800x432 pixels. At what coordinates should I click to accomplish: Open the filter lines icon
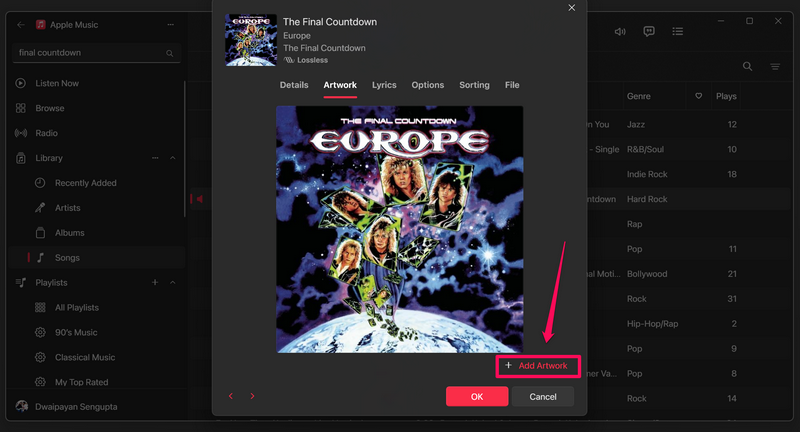click(775, 66)
